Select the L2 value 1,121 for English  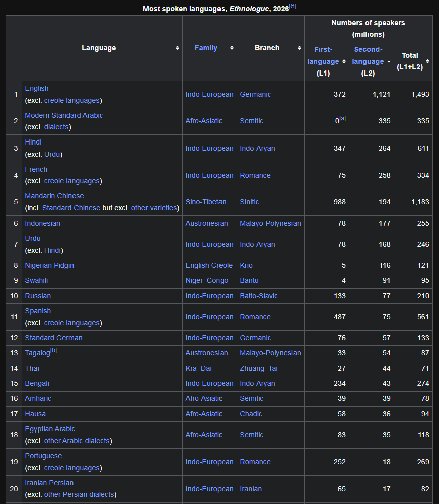382,94
